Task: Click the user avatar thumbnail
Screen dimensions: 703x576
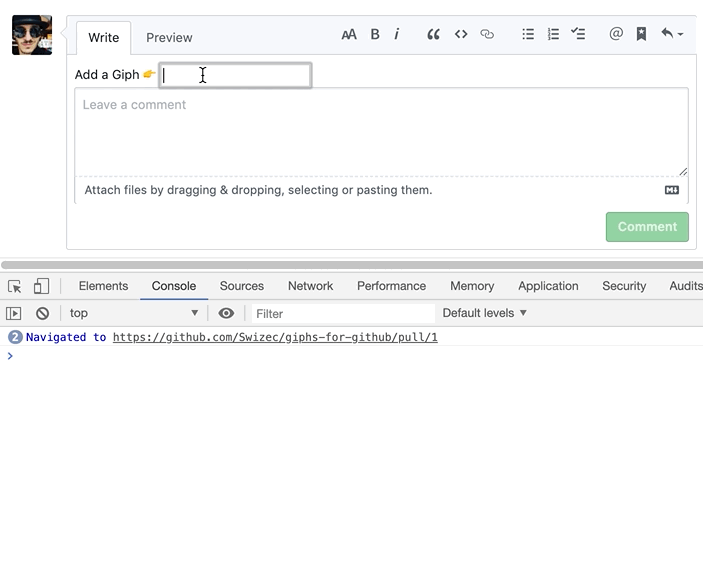Action: [x=32, y=35]
